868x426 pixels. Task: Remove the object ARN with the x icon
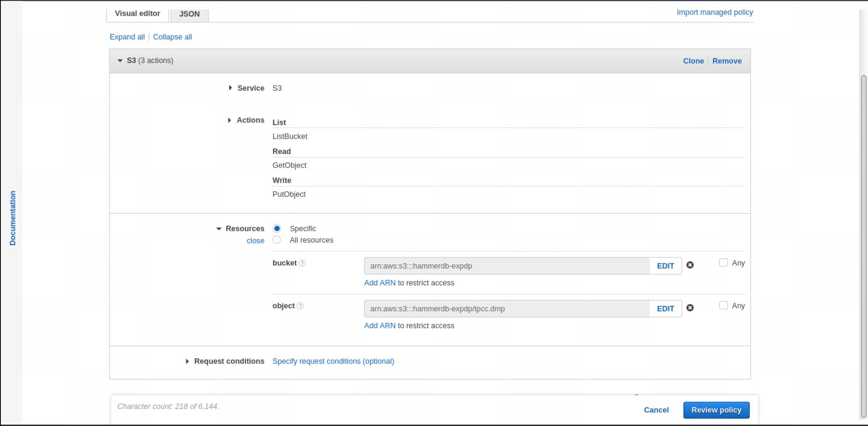(690, 308)
